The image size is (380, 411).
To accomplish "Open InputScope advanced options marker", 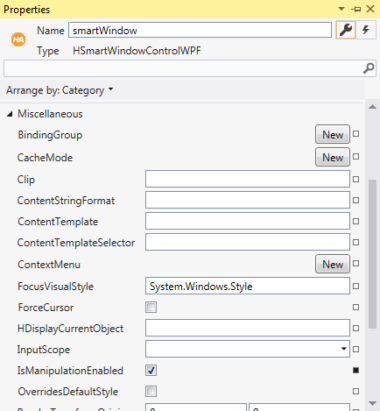I will pos(356,349).
